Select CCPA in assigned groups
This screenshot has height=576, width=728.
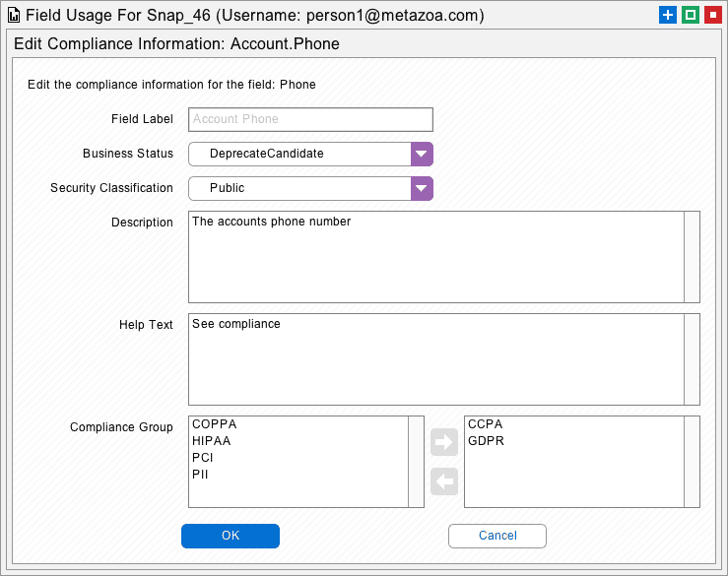pos(486,424)
